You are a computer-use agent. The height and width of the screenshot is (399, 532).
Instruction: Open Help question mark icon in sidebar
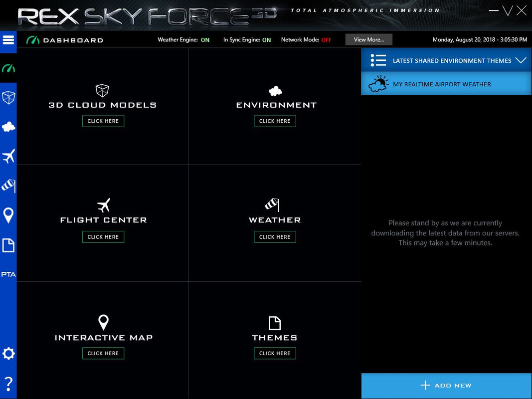pyautogui.click(x=8, y=384)
